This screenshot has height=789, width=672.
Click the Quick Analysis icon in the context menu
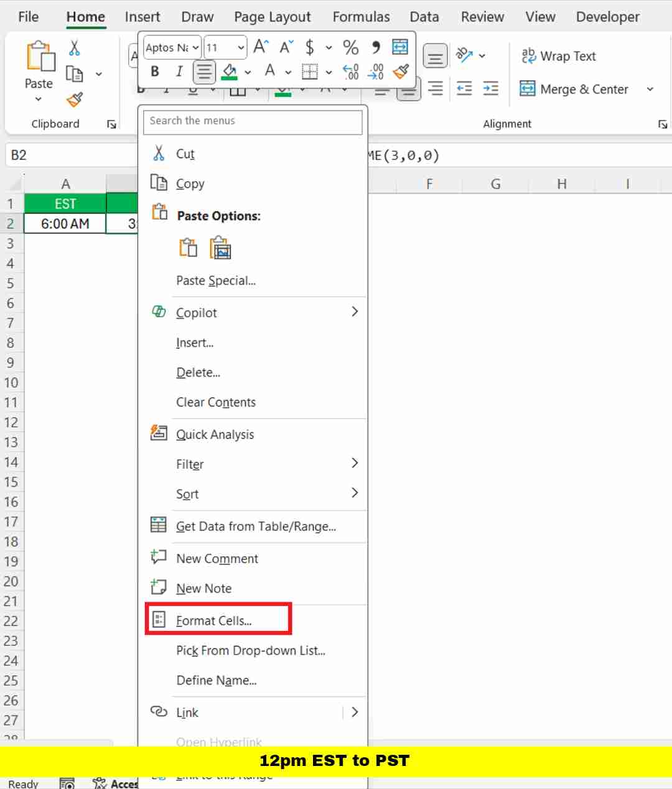[x=159, y=433]
